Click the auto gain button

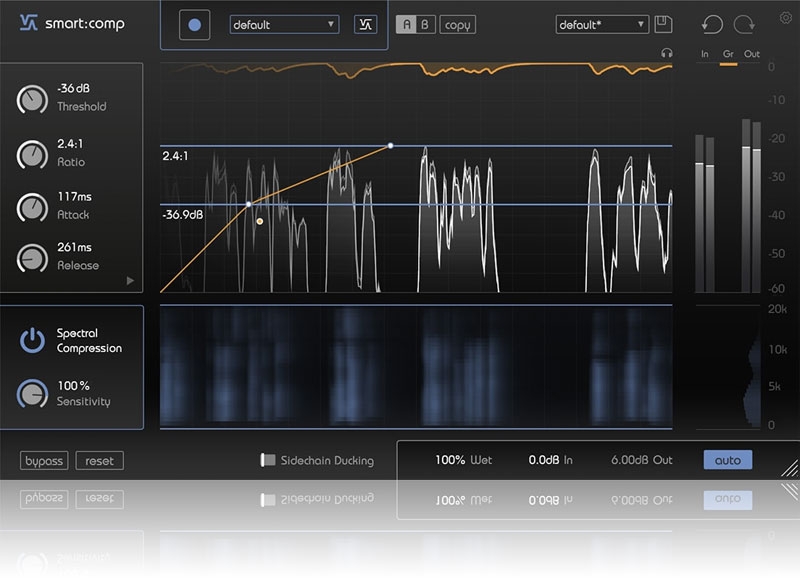point(728,460)
